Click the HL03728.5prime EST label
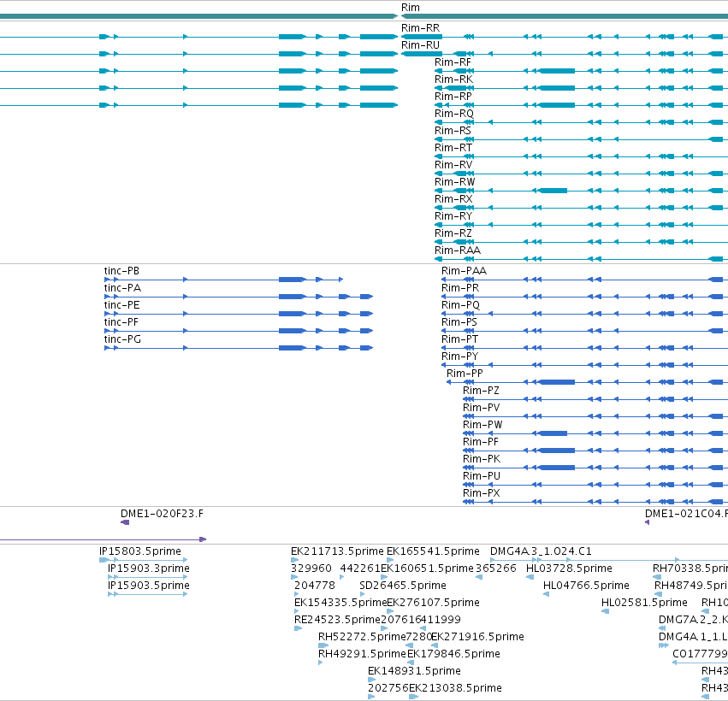The height and width of the screenshot is (701, 728). point(569,568)
